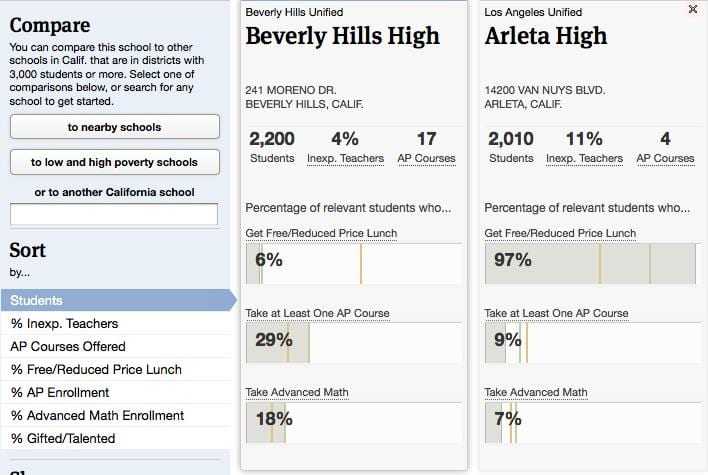Compare to low and high poverty schools

114,162
